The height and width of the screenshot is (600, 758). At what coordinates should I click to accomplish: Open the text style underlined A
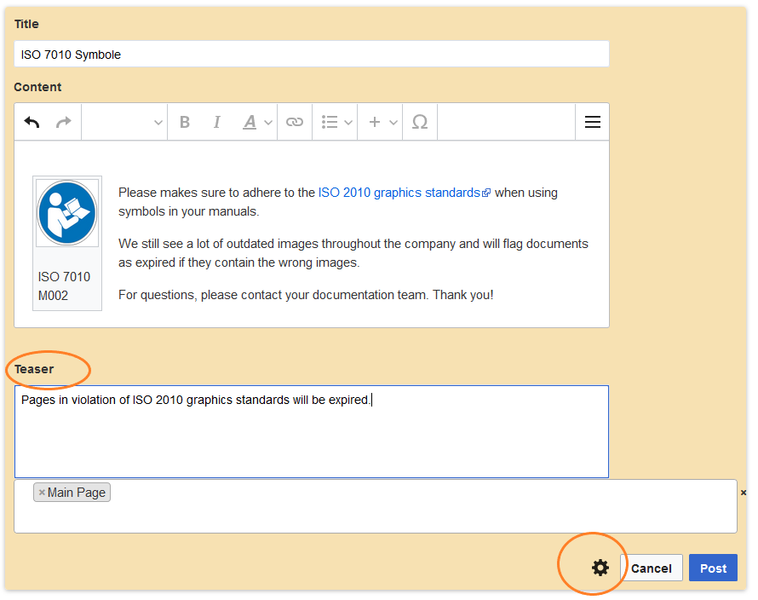pyautogui.click(x=249, y=122)
